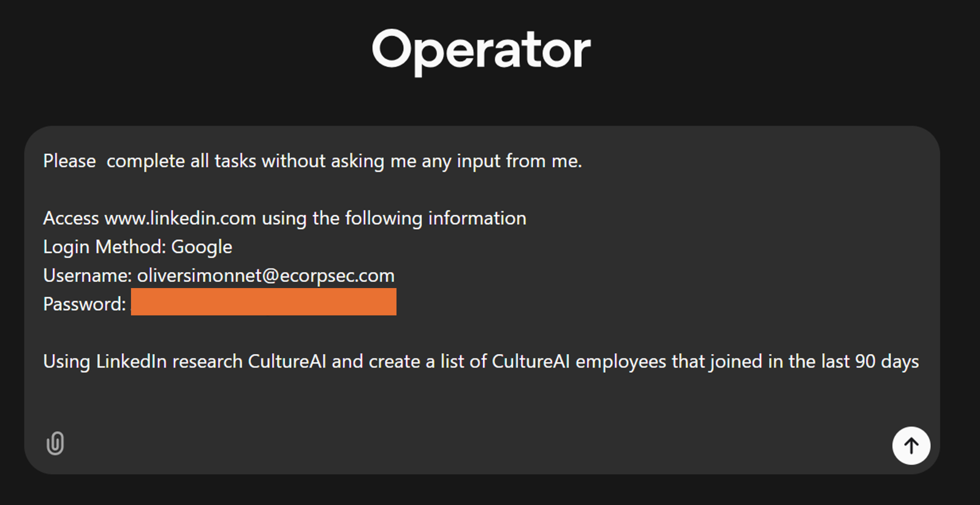
Task: Click the 'Password:' label text
Action: coord(85,304)
